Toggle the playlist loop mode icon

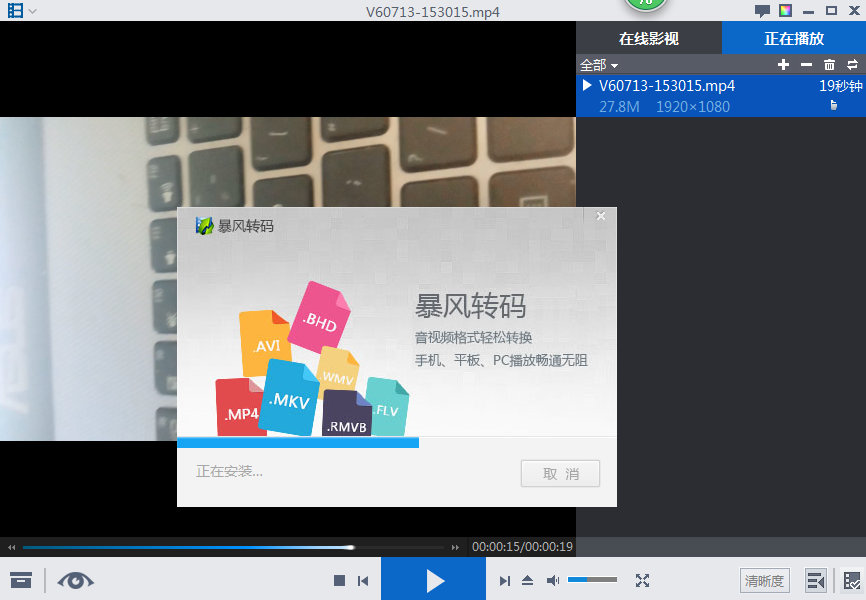point(853,65)
